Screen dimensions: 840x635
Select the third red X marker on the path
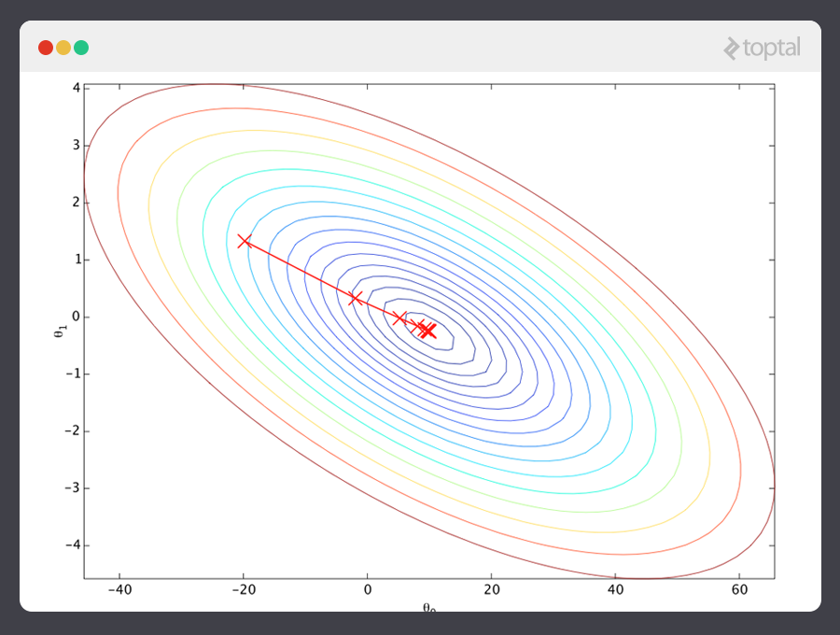point(399,317)
